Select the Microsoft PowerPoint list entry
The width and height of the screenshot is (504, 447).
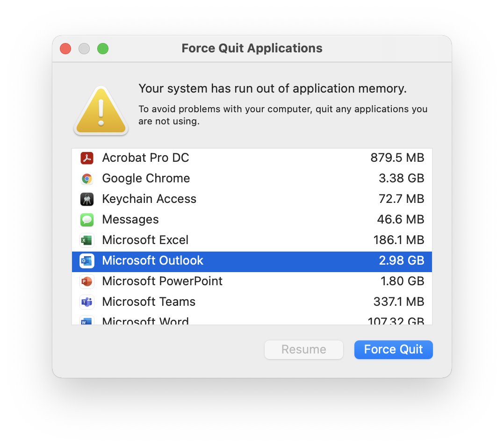(252, 281)
